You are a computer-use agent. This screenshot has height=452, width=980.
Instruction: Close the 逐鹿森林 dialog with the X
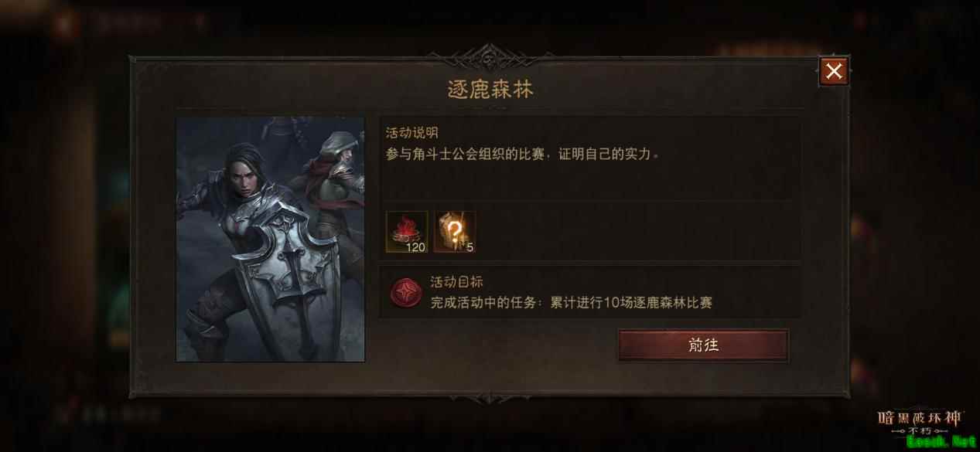click(834, 71)
